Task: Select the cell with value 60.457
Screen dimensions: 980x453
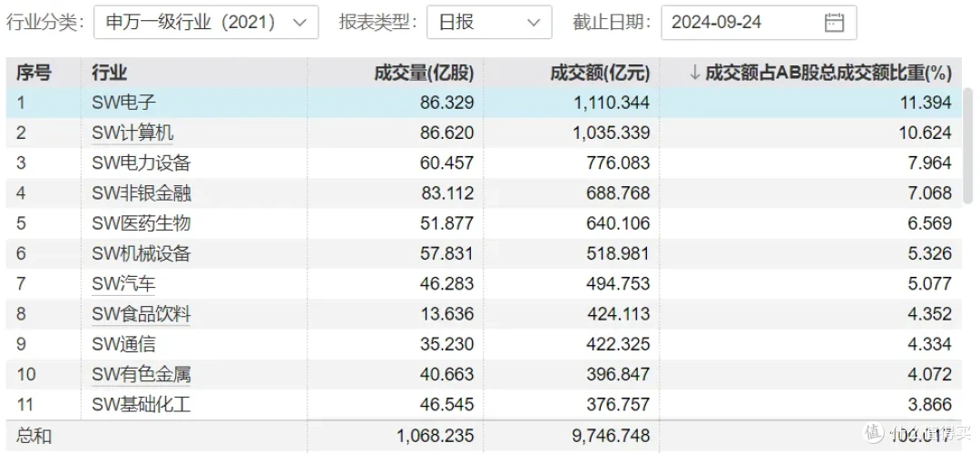Action: tap(445, 163)
